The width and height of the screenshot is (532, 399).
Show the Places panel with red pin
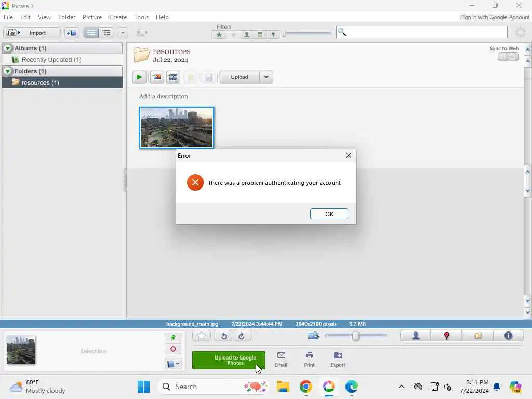[x=446, y=336]
